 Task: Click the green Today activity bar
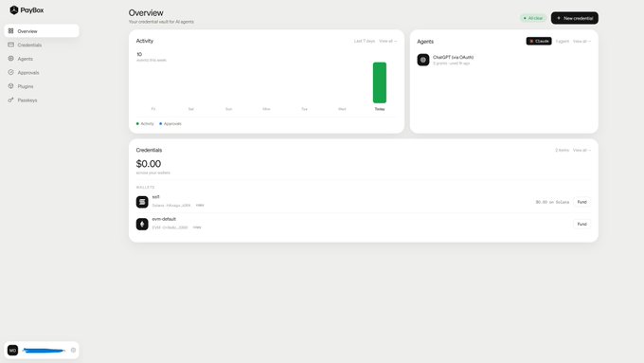380,82
